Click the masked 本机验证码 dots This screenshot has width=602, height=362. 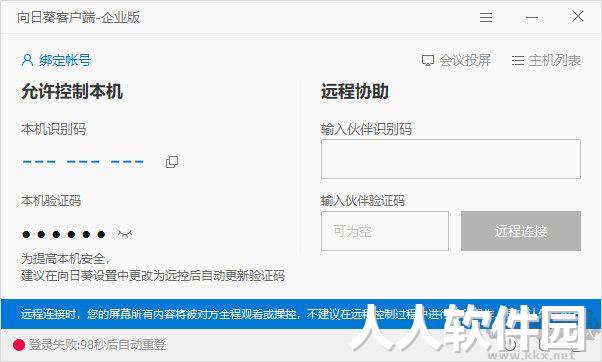63,234
